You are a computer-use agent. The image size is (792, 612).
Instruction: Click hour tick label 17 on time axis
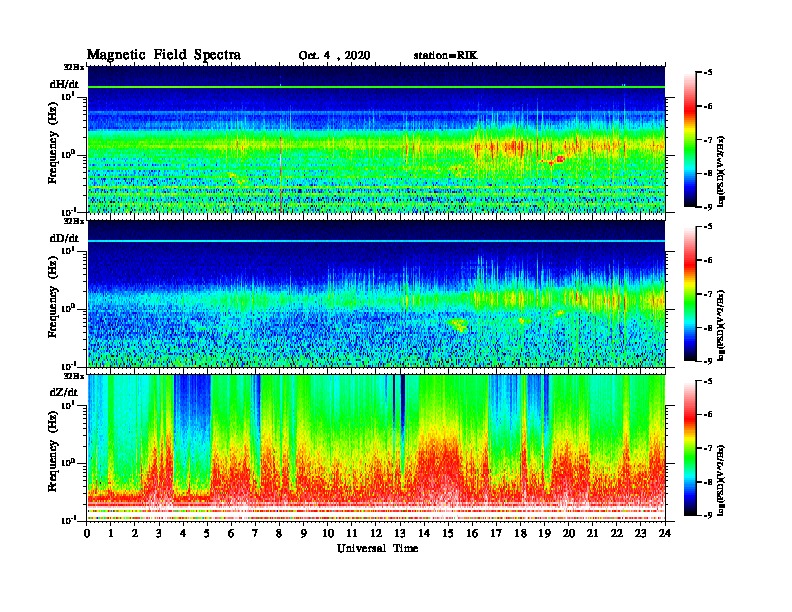(496, 533)
